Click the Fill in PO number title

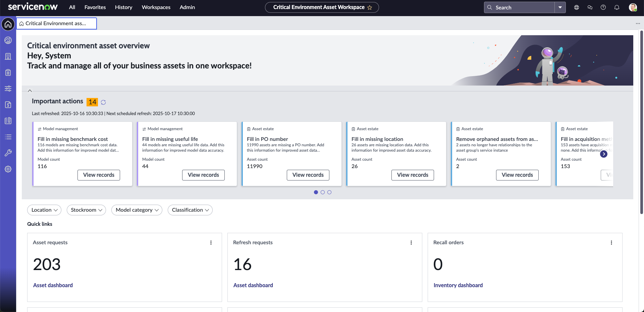[x=267, y=139]
